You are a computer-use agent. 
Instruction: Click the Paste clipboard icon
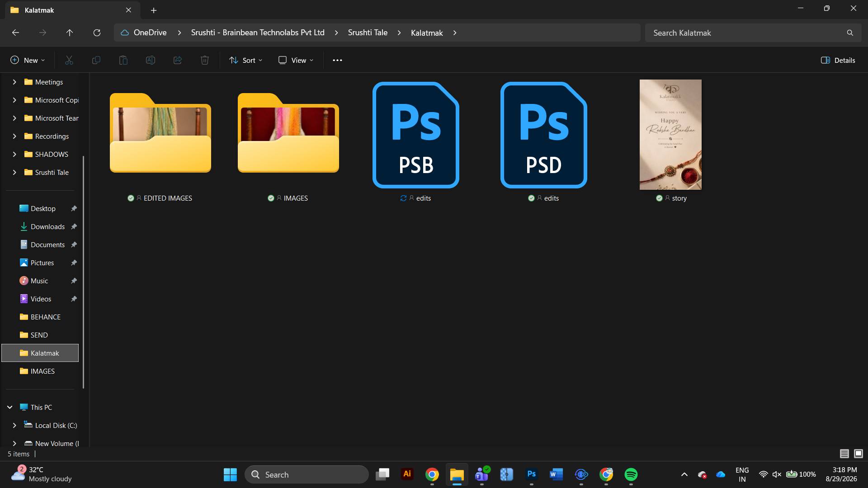123,60
